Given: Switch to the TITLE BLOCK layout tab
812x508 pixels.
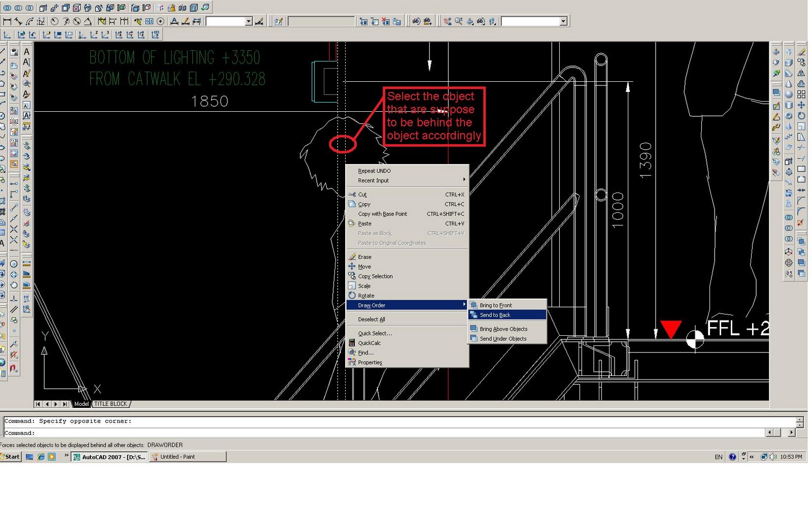Looking at the screenshot, I should pyautogui.click(x=111, y=404).
